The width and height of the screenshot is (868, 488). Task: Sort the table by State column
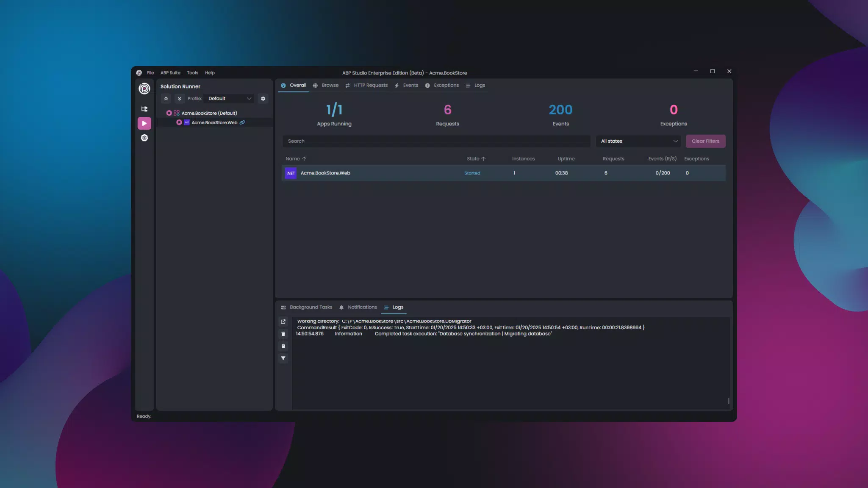pos(476,159)
